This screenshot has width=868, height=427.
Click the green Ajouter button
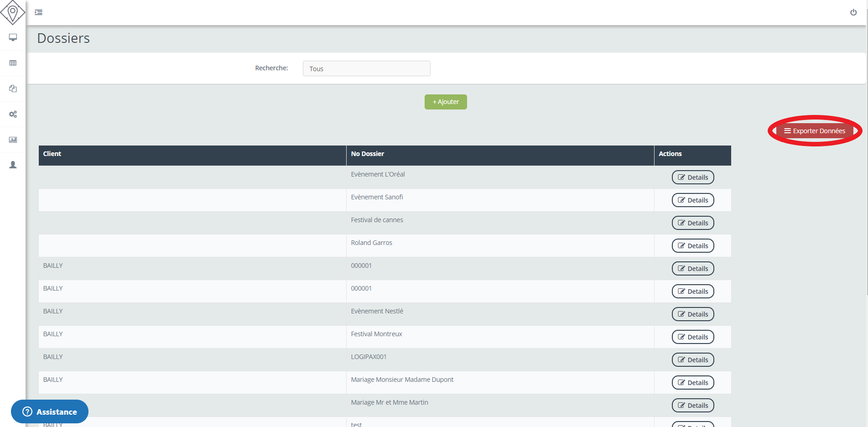click(446, 102)
